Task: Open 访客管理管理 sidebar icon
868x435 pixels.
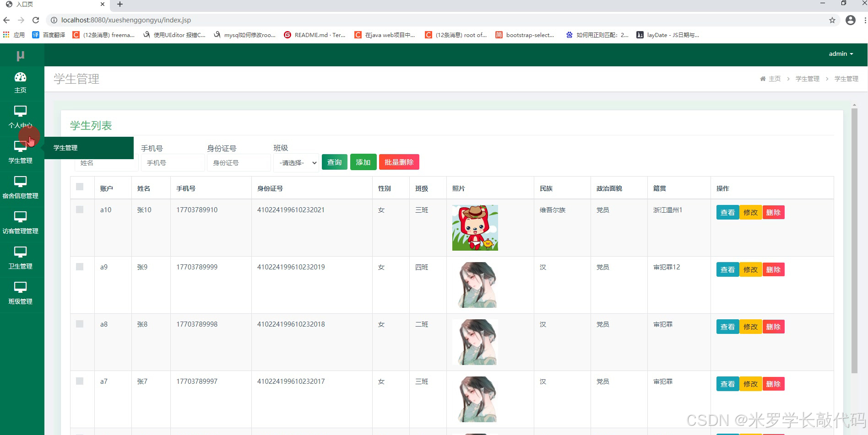Action: point(20,217)
